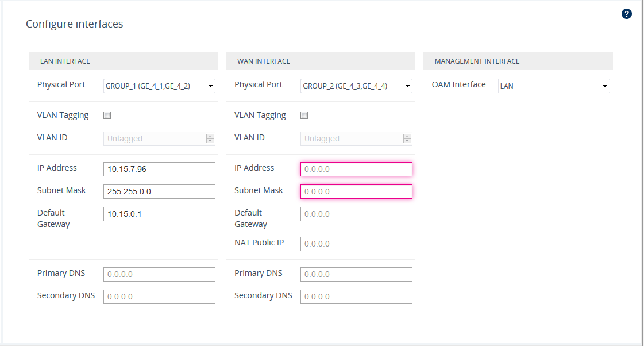
Task: Expand the OAM Interface dropdown
Action: [554, 86]
